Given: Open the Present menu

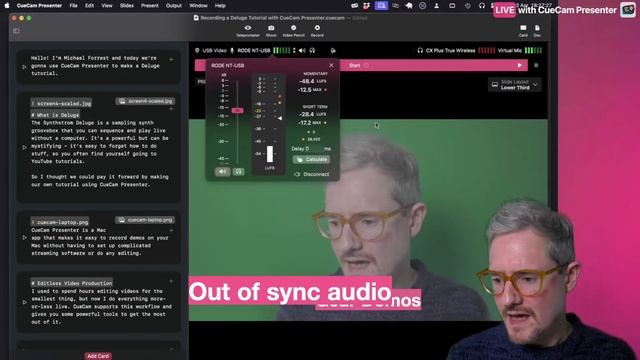Looking at the screenshot, I should [150, 6].
